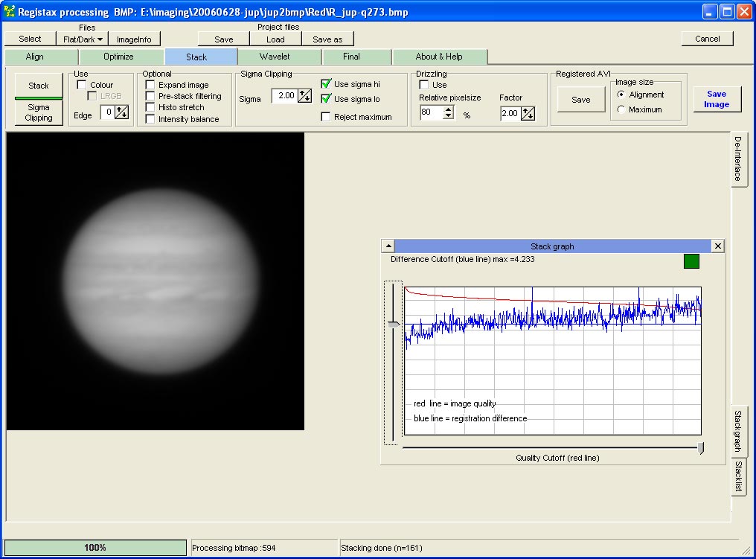This screenshot has width=756, height=559.
Task: Click the 100% progress bar
Action: 95,547
